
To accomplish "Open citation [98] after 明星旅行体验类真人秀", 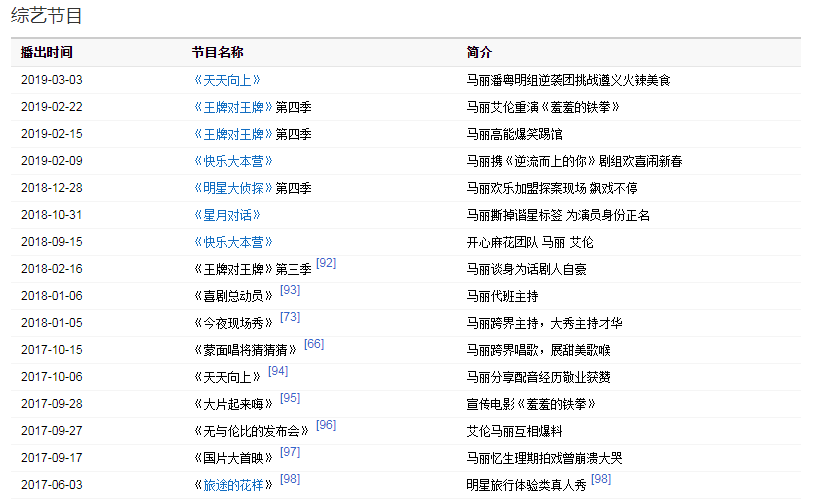I will pyautogui.click(x=601, y=479).
